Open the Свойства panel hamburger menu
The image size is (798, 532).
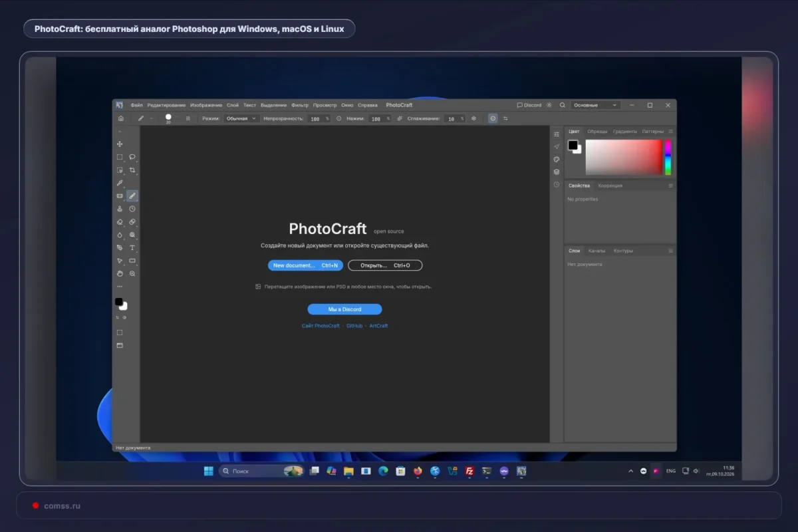pos(670,186)
